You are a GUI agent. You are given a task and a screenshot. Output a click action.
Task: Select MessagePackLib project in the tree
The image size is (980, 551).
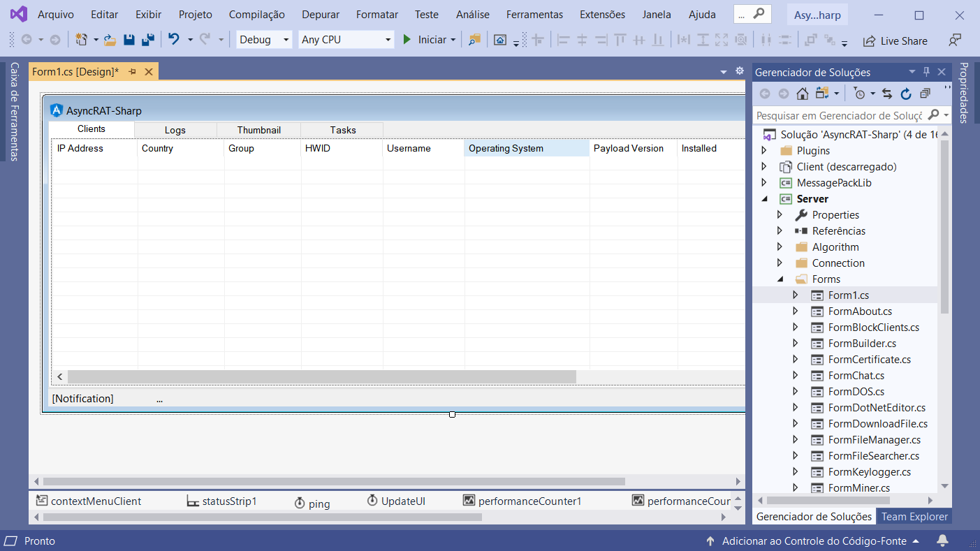click(x=834, y=182)
